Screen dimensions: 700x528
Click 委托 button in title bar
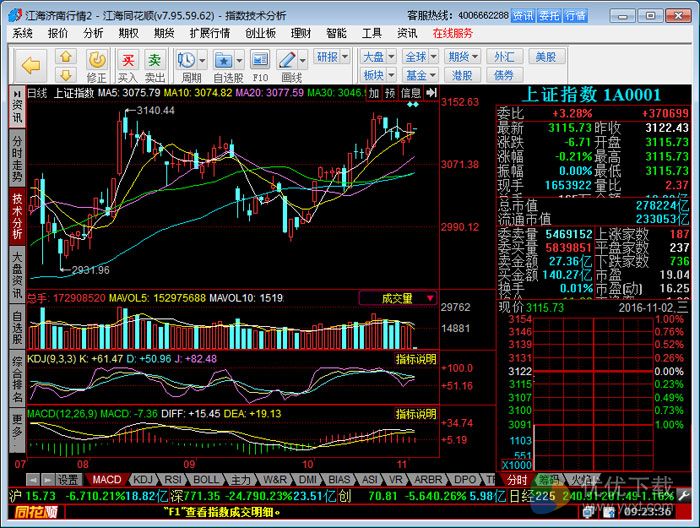point(549,16)
